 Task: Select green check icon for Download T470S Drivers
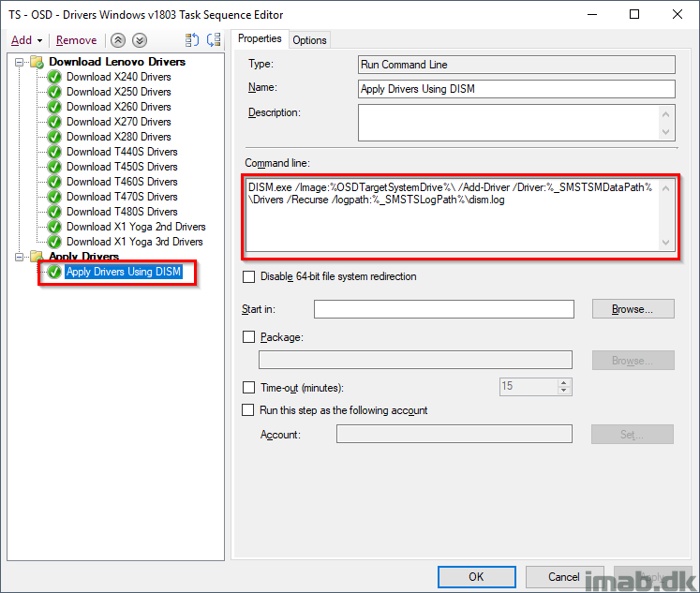click(54, 197)
